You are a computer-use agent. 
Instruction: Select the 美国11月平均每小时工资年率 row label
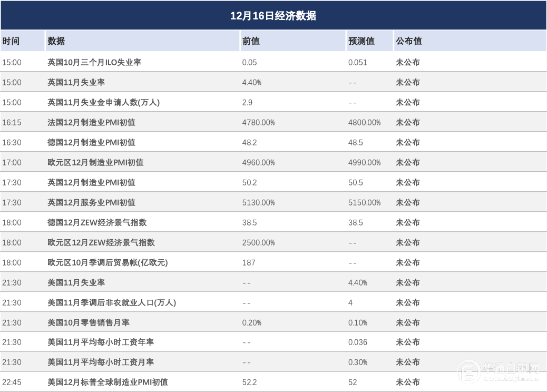pyautogui.click(x=101, y=342)
